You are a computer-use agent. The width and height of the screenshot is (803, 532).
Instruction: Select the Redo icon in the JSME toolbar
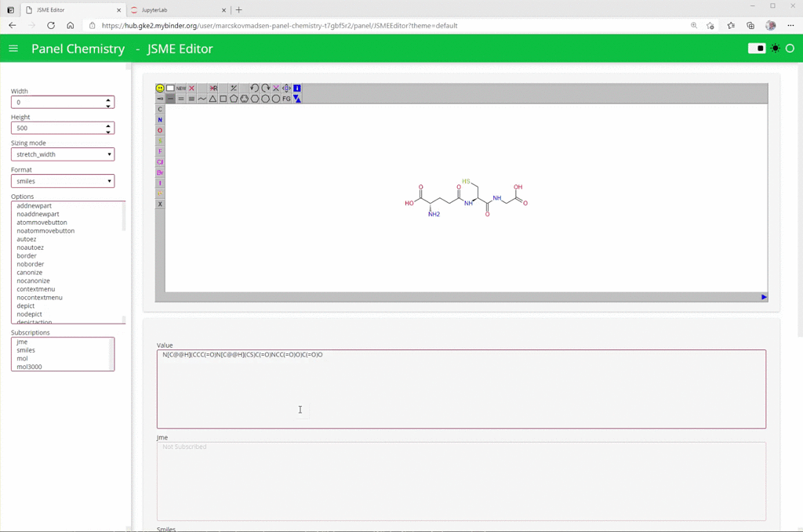click(267, 88)
